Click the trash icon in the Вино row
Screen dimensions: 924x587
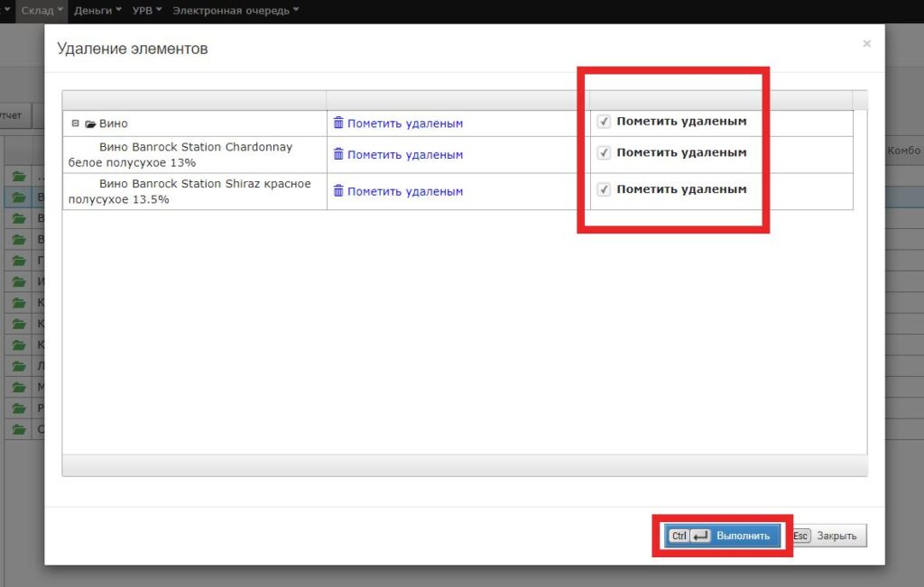point(338,123)
